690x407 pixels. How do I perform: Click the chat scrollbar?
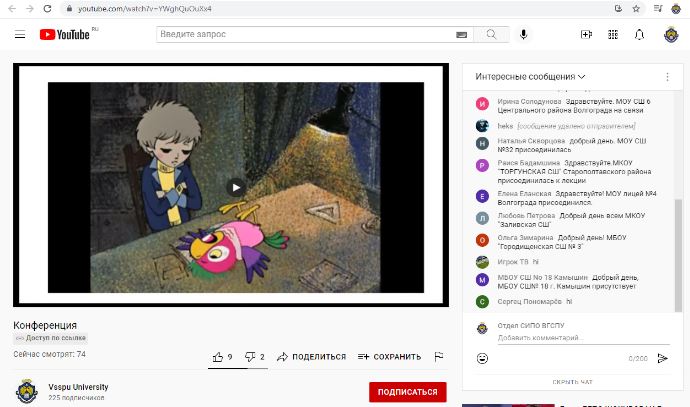(x=678, y=255)
